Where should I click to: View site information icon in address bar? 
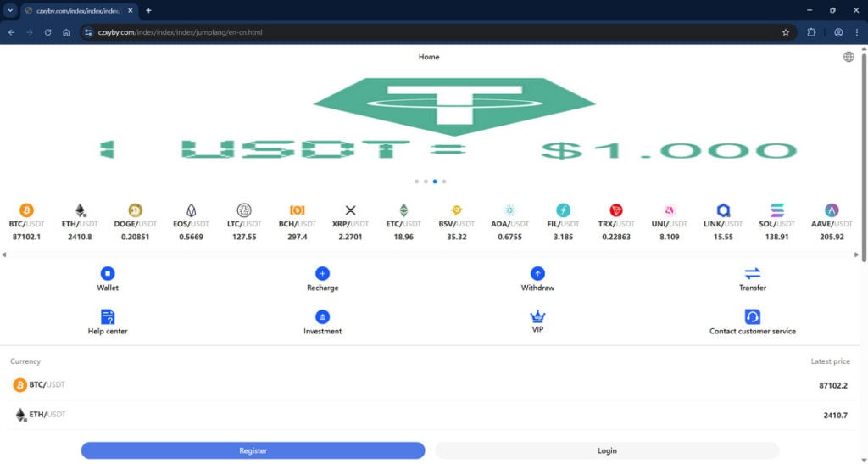point(88,33)
